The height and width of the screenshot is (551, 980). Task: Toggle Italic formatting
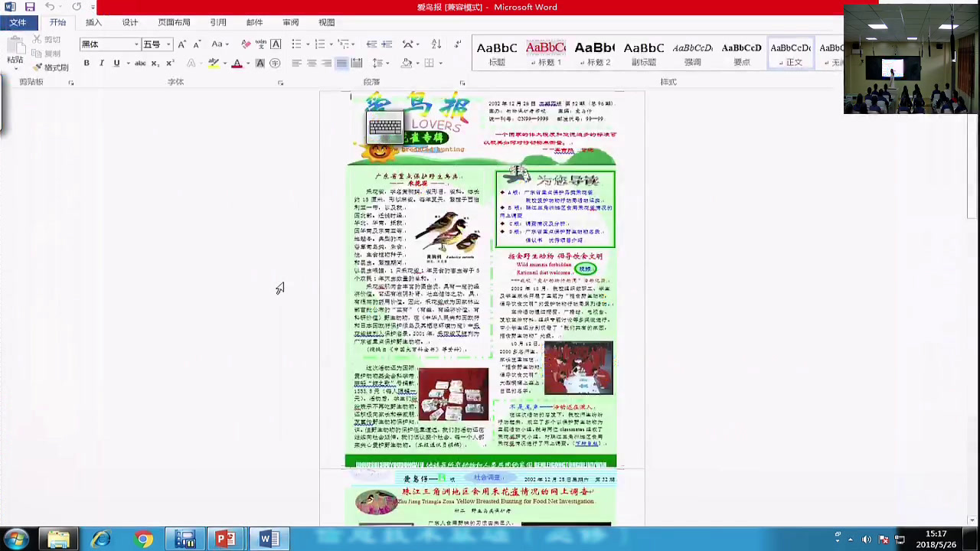(x=101, y=64)
